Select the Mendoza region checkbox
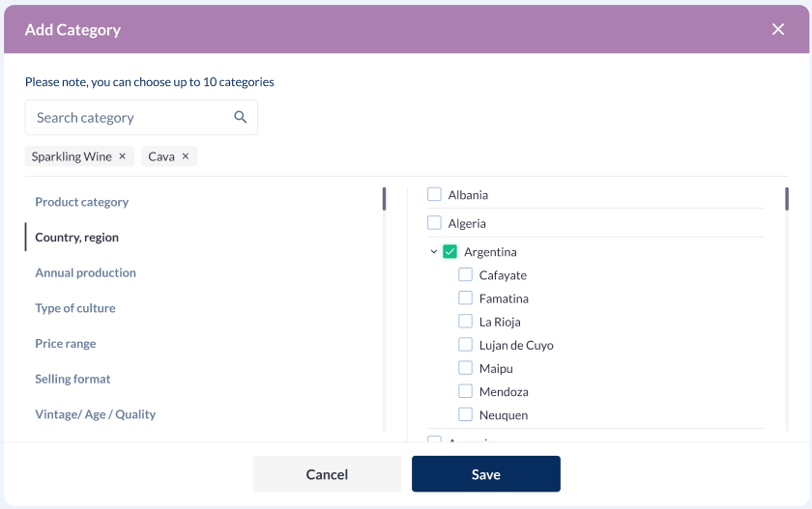Image resolution: width=812 pixels, height=509 pixels. [x=466, y=392]
